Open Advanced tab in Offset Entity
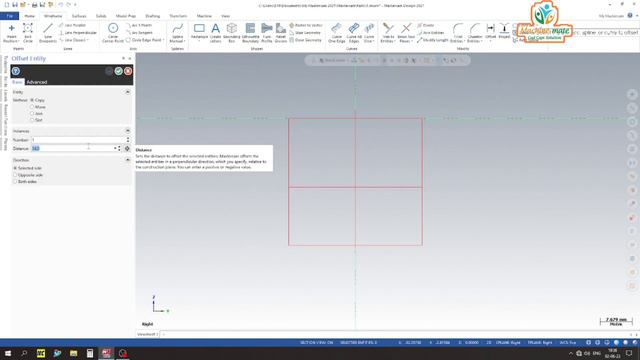The width and height of the screenshot is (640, 360). [x=37, y=82]
